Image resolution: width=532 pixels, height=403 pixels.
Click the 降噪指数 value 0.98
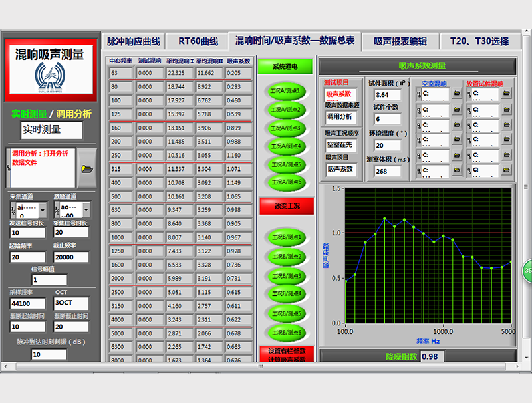(x=432, y=357)
